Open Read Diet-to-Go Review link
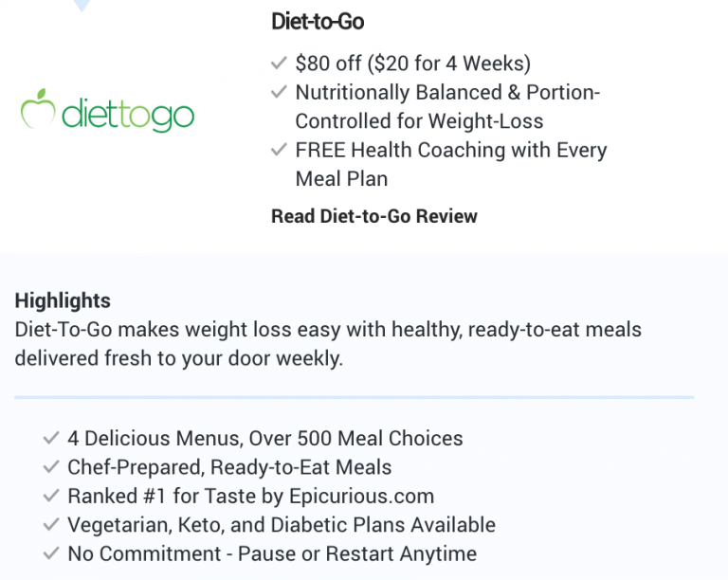This screenshot has height=580, width=728. coord(373,216)
